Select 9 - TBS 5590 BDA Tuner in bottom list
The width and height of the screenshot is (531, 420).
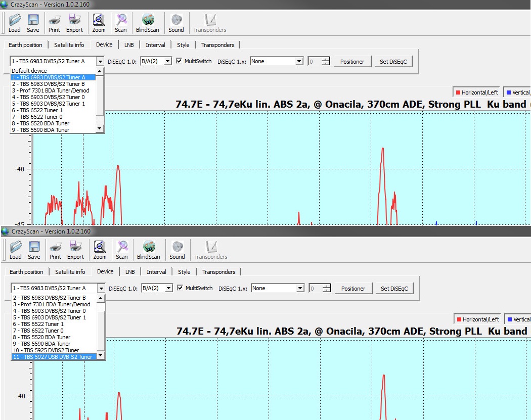(54, 344)
